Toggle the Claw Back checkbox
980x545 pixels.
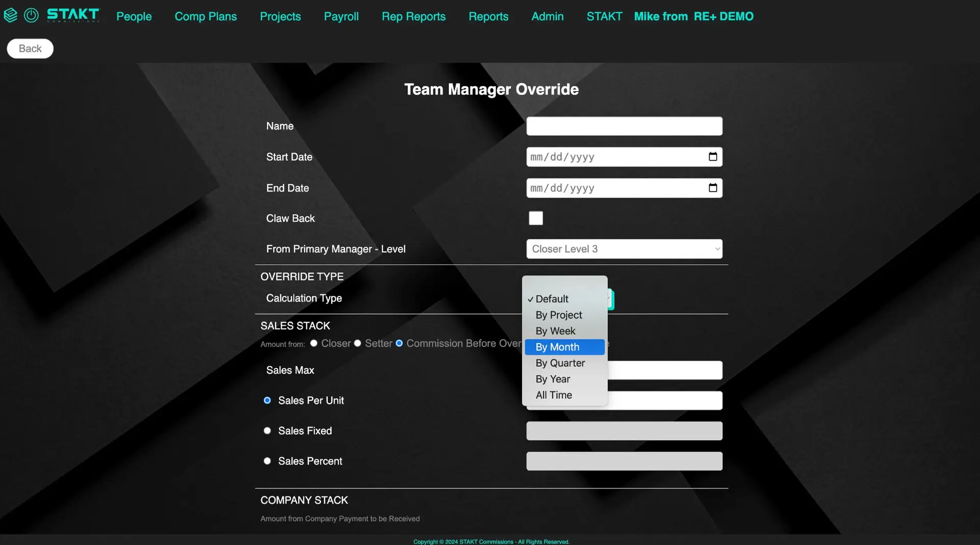click(x=535, y=218)
